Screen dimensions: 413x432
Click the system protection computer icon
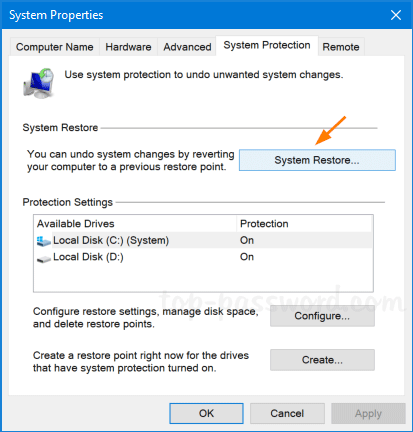39,83
